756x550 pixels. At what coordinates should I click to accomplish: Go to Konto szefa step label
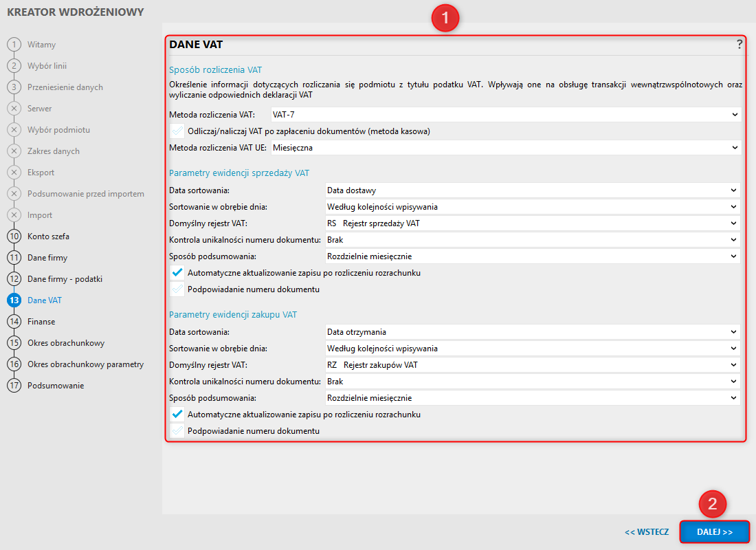[x=48, y=236]
